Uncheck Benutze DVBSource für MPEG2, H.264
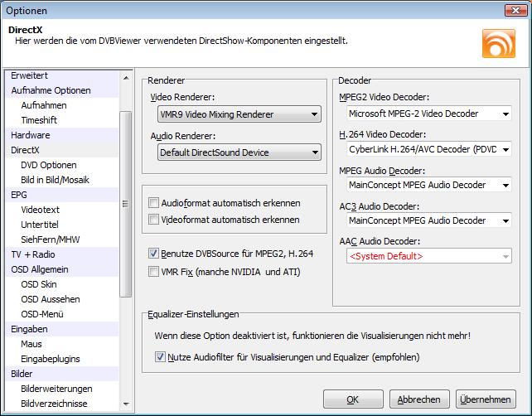This screenshot has width=532, height=416. (153, 254)
